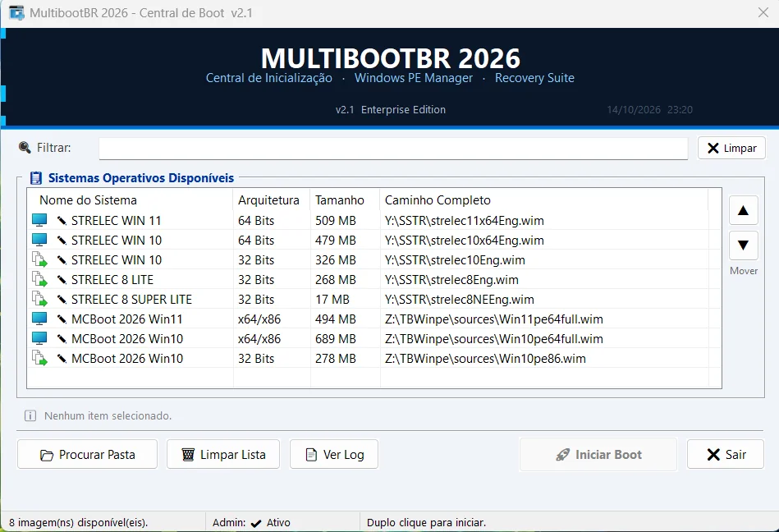
Task: Click the 32 Bits cell of STRELEC 8 LITE
Action: click(256, 280)
